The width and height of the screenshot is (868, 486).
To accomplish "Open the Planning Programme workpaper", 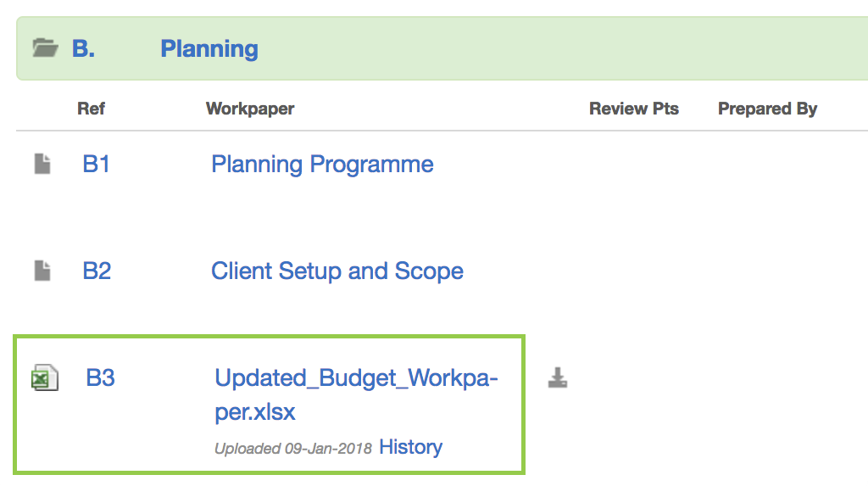I will (x=322, y=165).
